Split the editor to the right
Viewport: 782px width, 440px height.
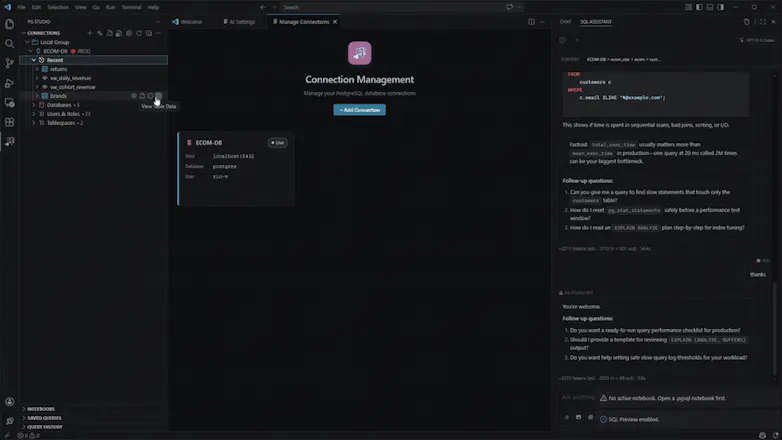(x=531, y=22)
